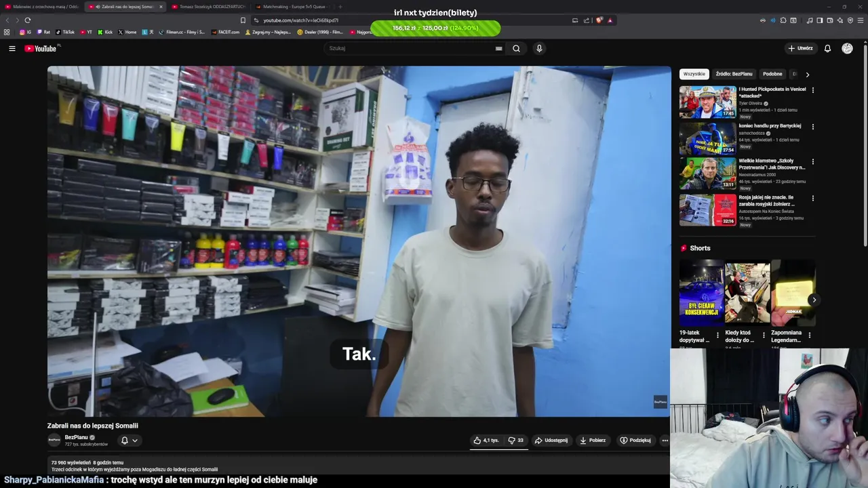
Task: Reload the page
Action: (x=27, y=20)
